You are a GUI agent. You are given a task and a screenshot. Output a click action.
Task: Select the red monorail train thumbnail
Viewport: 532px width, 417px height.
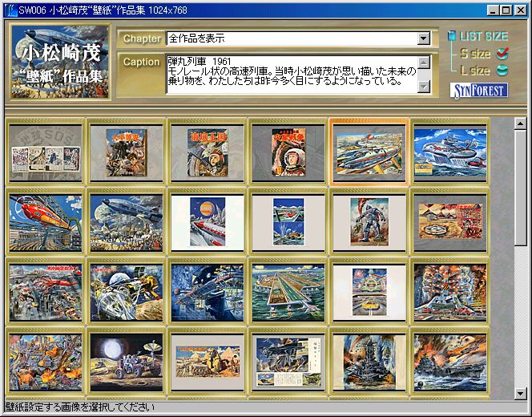pyautogui.click(x=46, y=223)
